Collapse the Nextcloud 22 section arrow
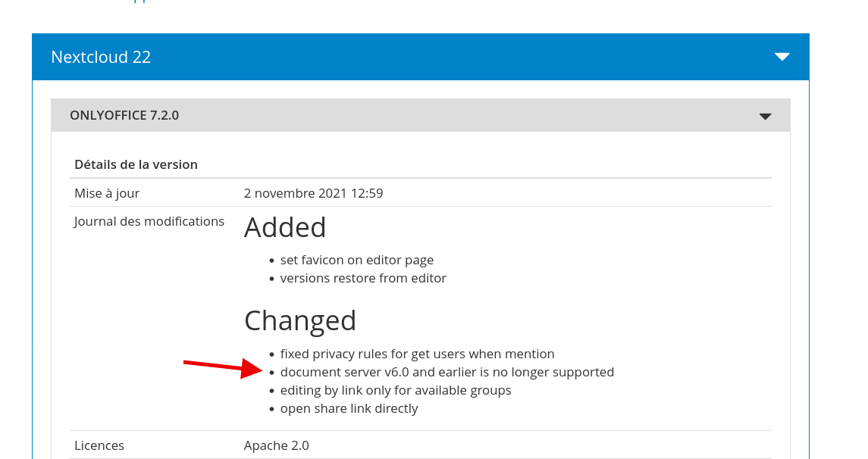The height and width of the screenshot is (459, 868). pos(782,56)
